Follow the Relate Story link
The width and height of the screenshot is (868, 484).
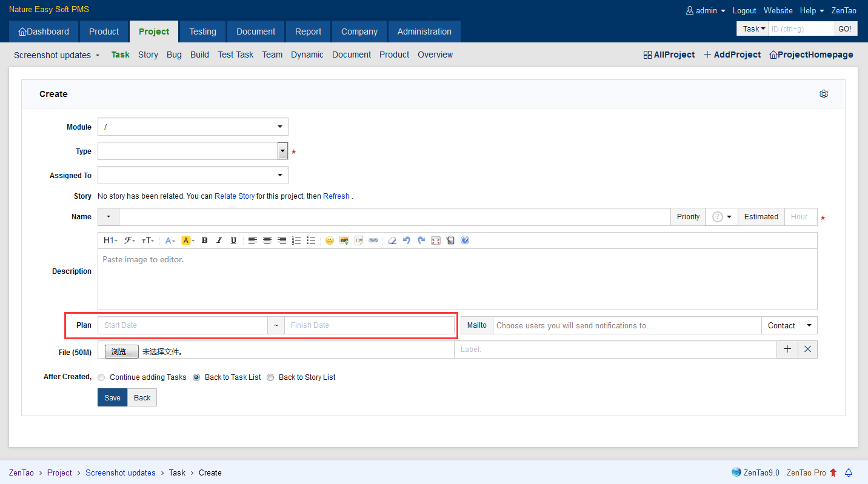(235, 196)
